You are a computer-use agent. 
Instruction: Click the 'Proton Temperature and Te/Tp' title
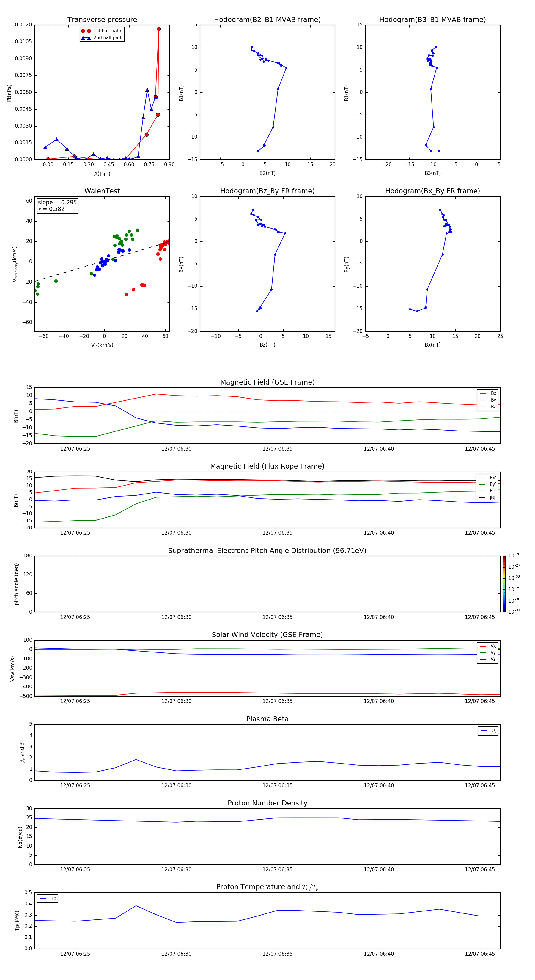(x=267, y=887)
